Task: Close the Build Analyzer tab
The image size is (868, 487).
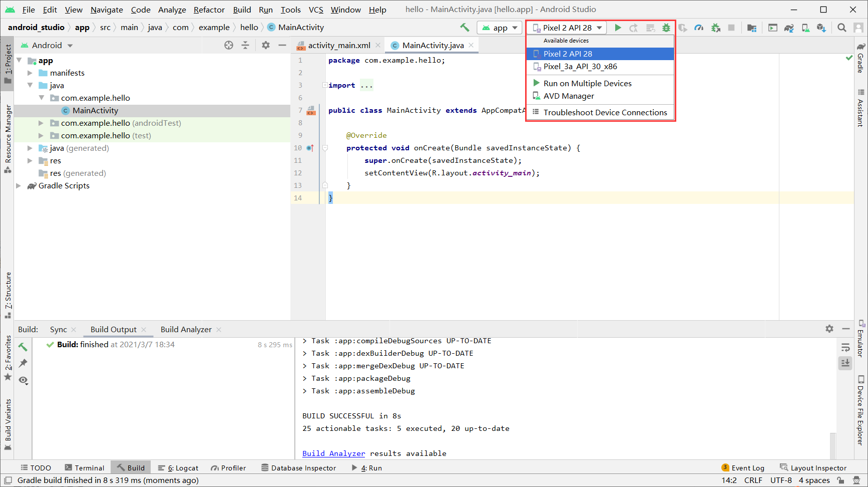Action: click(219, 330)
